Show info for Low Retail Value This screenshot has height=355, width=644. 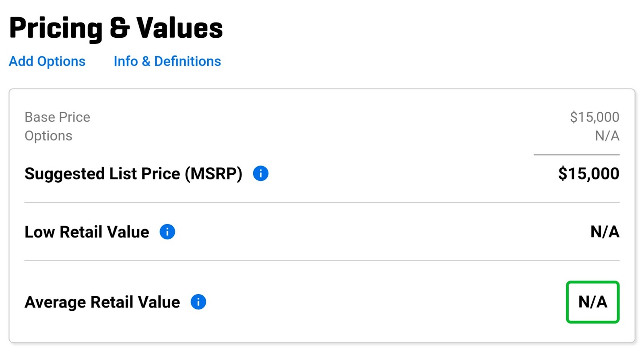(x=167, y=232)
